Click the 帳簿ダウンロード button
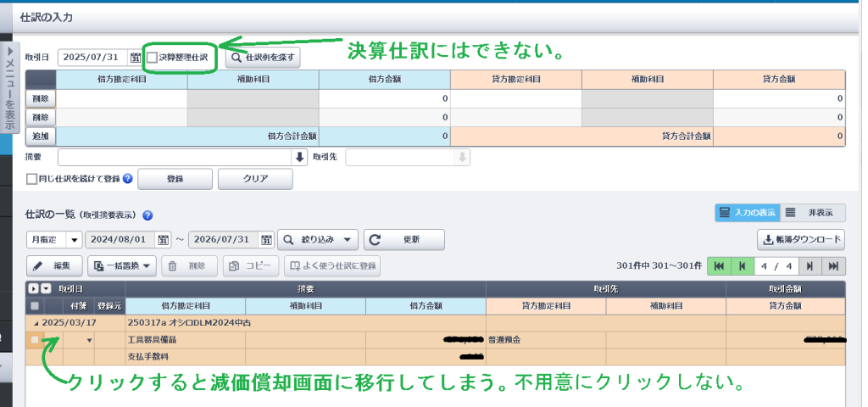The width and height of the screenshot is (868, 407). pos(800,240)
